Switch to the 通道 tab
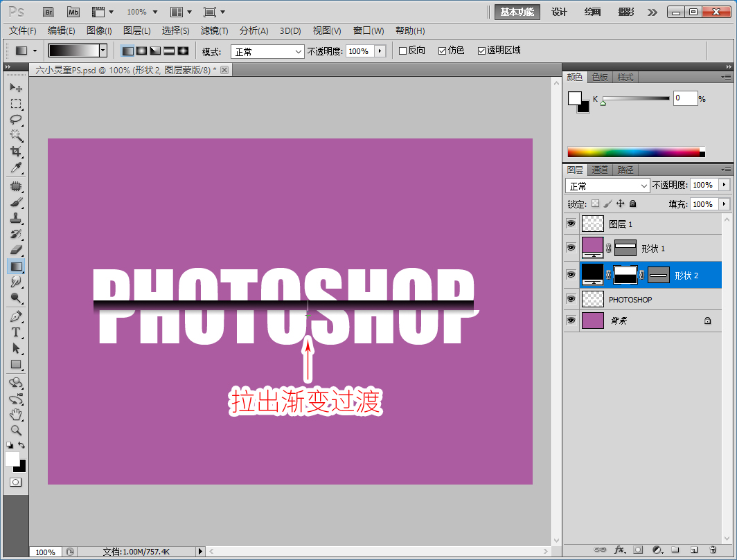The image size is (737, 560). [x=600, y=170]
